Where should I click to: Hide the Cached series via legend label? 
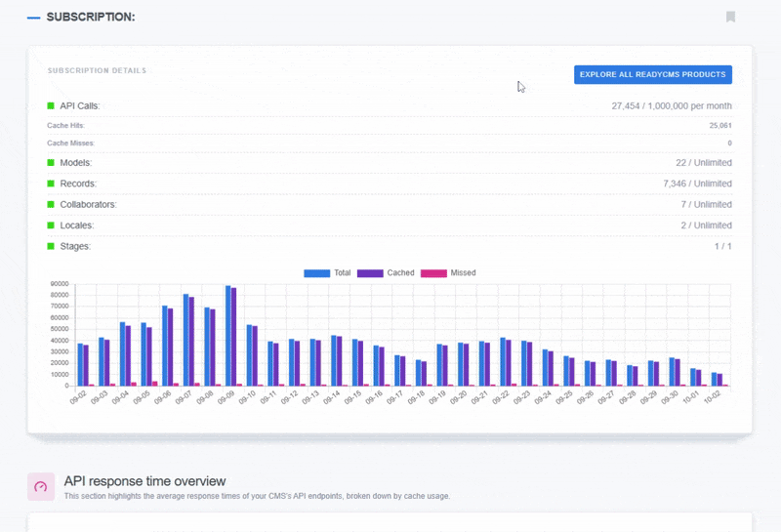click(x=400, y=272)
